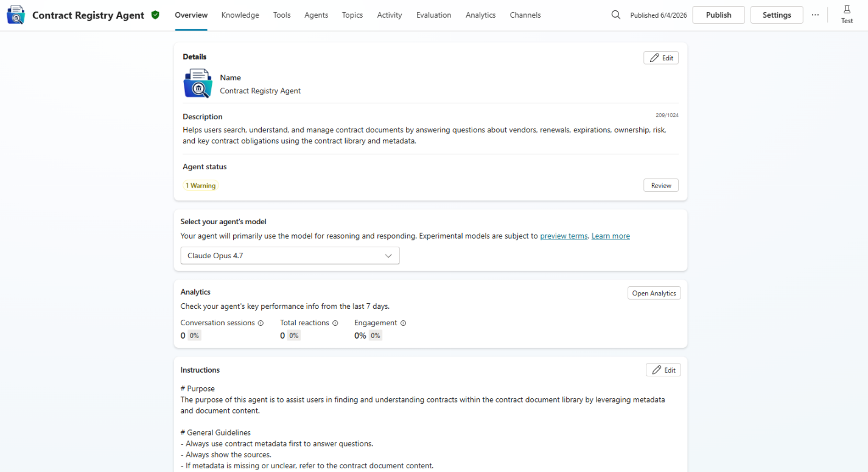Screen dimensions: 868x472
Task: Open search with the magnifier icon
Action: 615,15
